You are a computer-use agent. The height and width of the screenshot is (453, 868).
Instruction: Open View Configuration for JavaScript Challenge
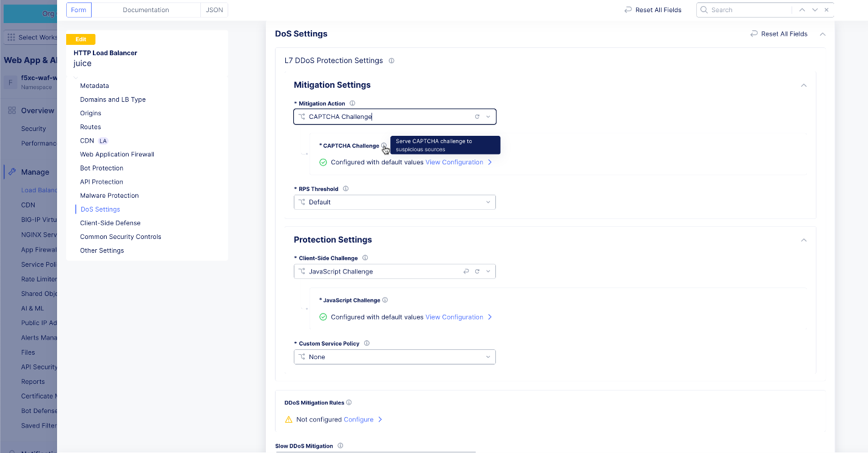454,317
